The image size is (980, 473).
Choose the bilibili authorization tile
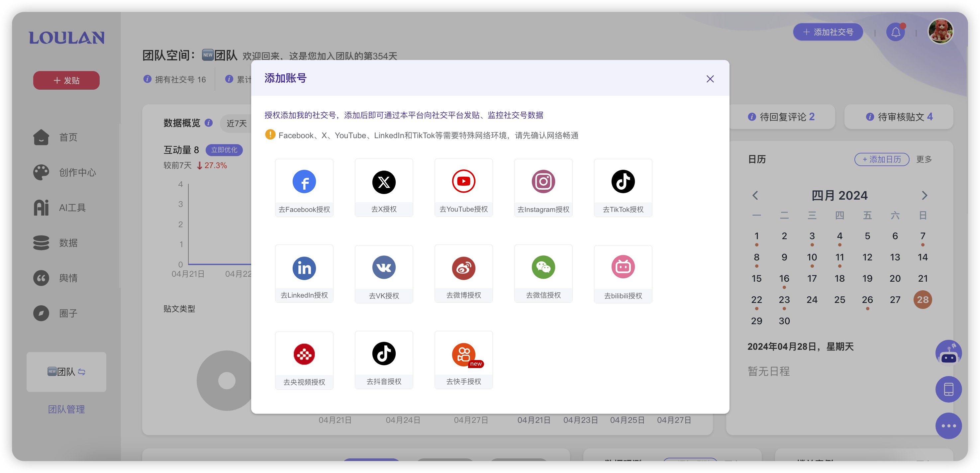point(623,274)
